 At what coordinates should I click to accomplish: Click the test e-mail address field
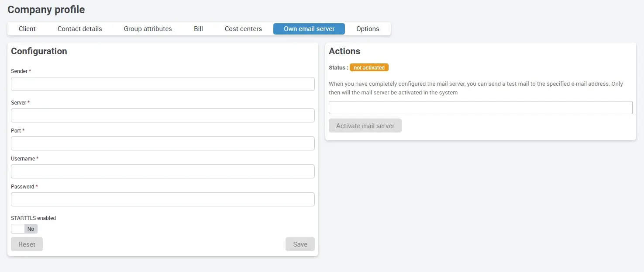(x=480, y=108)
